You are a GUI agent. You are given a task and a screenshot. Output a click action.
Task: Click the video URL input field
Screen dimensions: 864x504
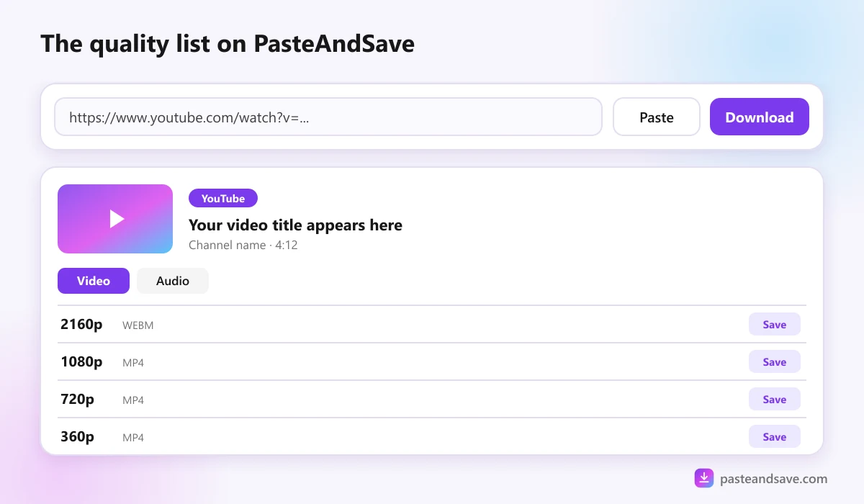328,117
